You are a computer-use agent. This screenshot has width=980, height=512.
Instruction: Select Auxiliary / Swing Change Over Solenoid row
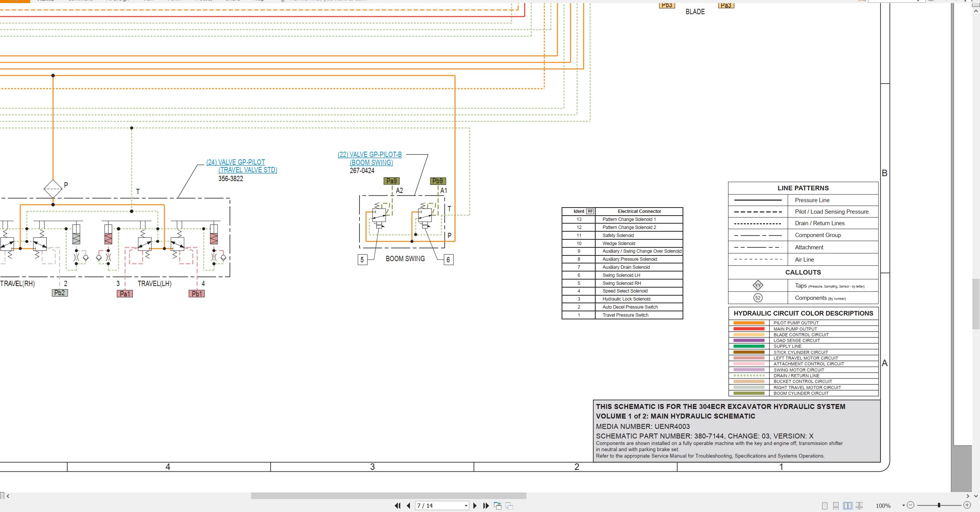[622, 251]
